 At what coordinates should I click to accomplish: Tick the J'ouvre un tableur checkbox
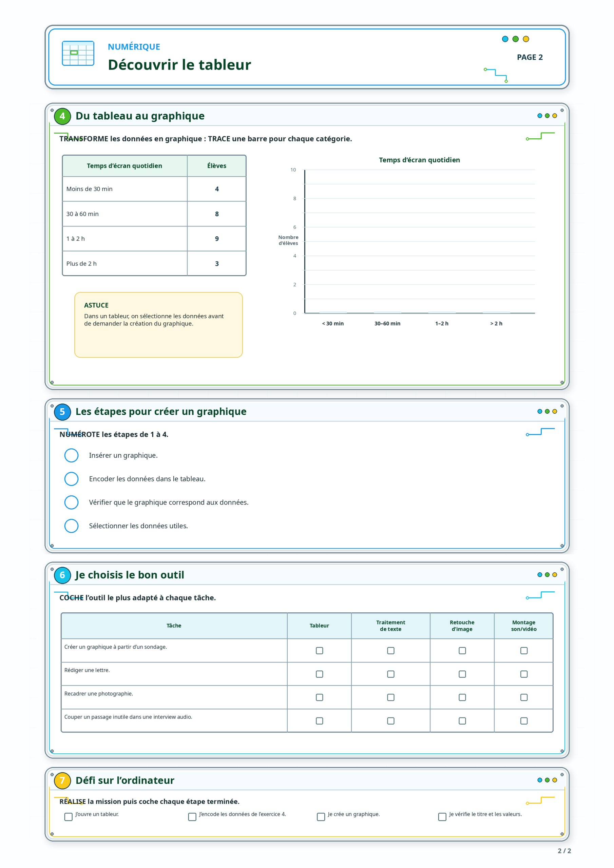[69, 817]
